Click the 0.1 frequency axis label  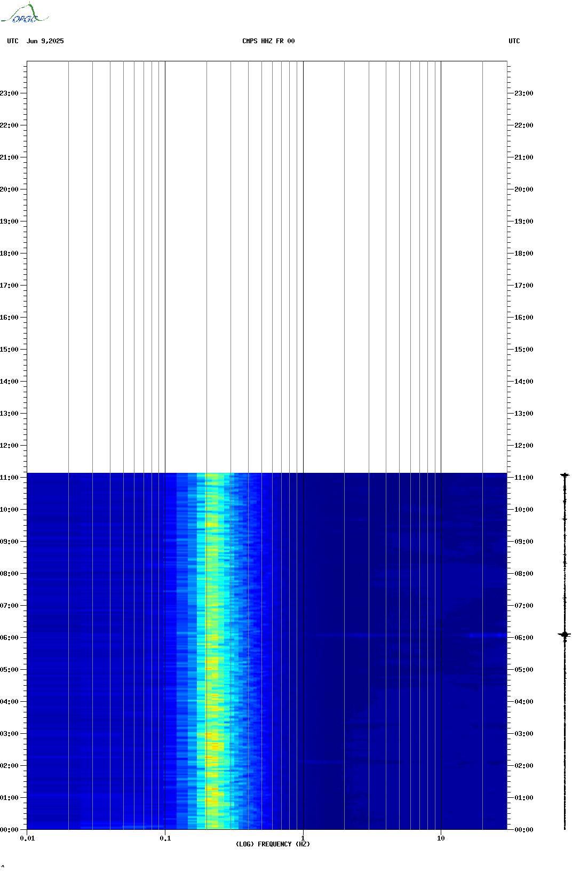point(165,838)
